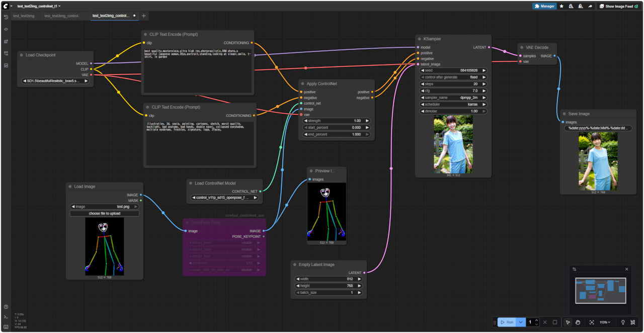Click the share arrow icon in top bar
This screenshot has width=644, height=333.
pos(590,6)
